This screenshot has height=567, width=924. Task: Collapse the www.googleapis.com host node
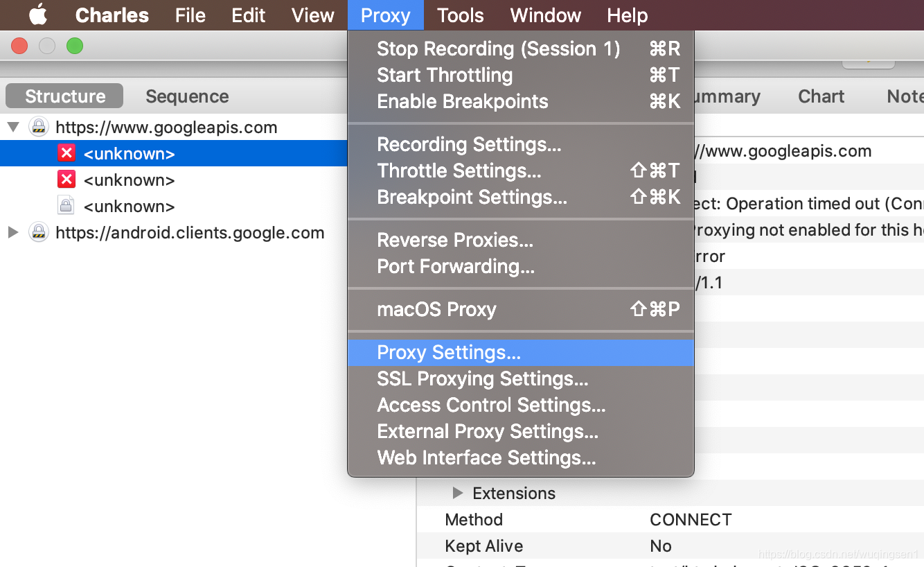click(13, 128)
